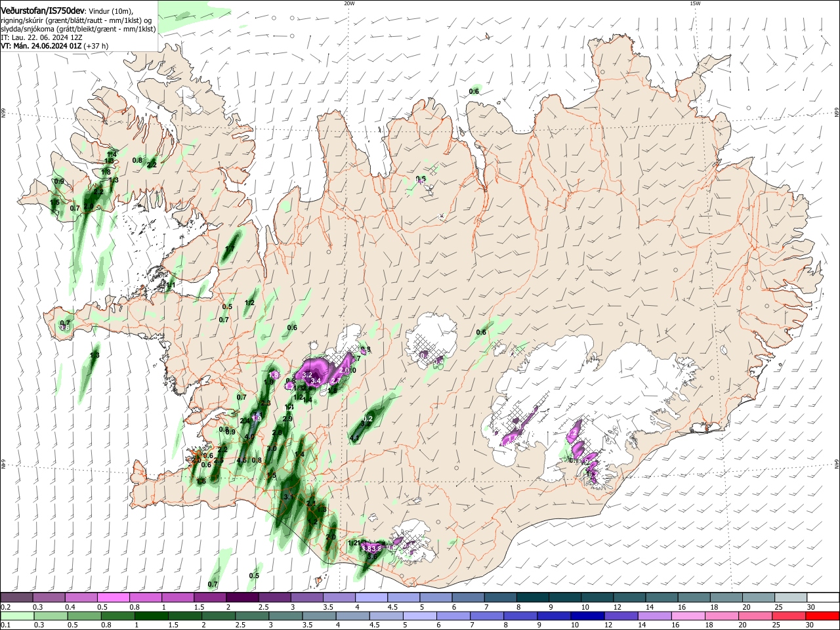840x630 pixels.
Task: Click the top-row legend swatch labeled 20
Action: tap(759, 597)
